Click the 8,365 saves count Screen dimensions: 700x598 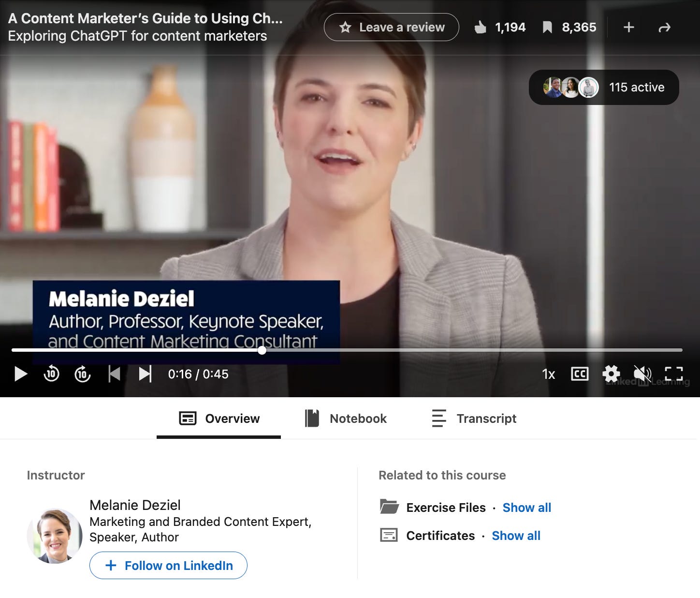tap(579, 28)
